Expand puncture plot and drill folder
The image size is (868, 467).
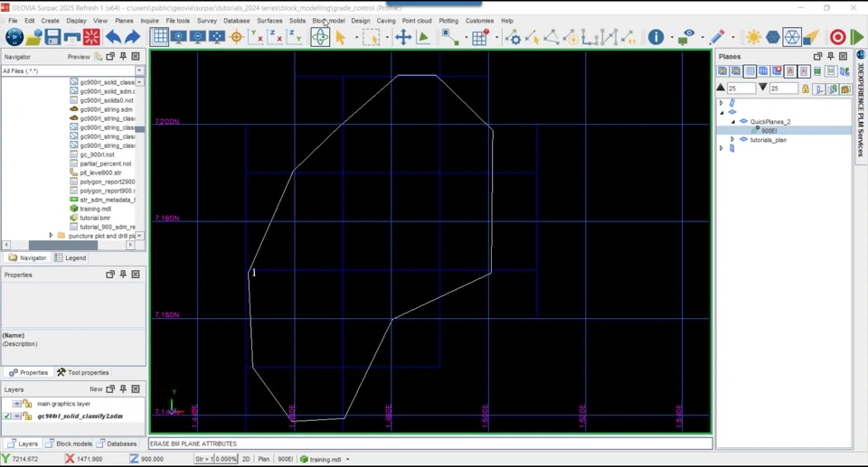(x=51, y=236)
